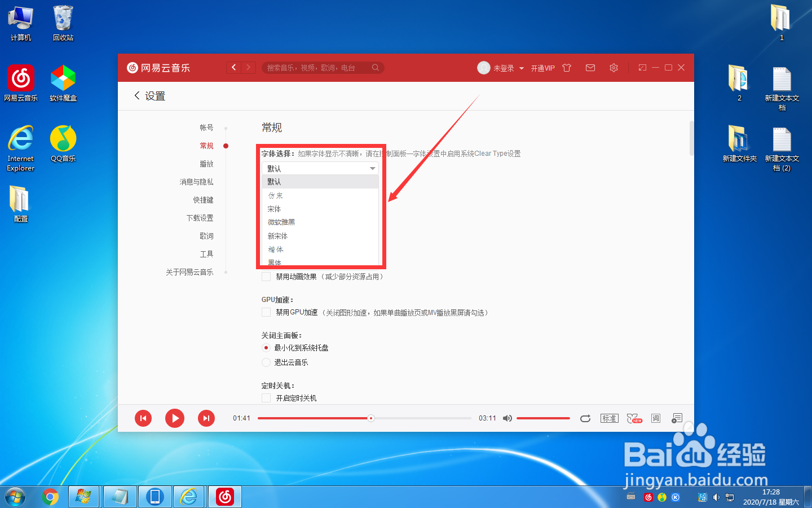The image size is (812, 508).
Task: Switch to mini mode icon
Action: pos(642,68)
